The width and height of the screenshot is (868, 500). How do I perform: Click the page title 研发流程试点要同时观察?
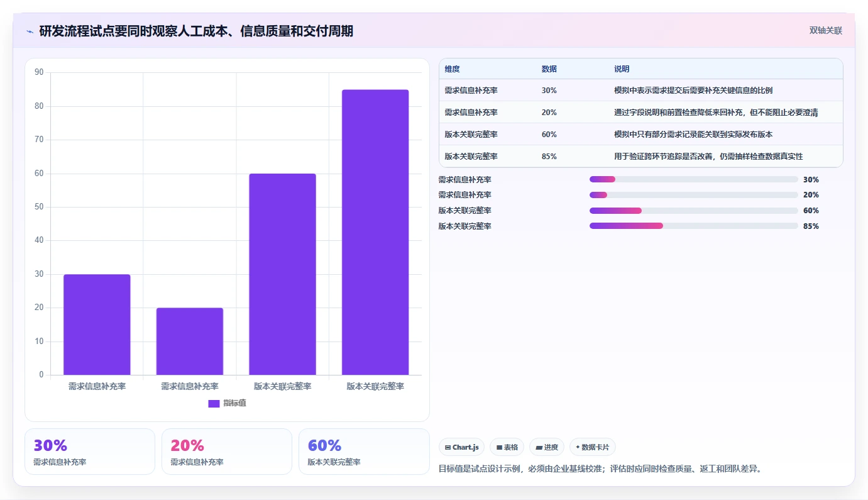pos(196,31)
